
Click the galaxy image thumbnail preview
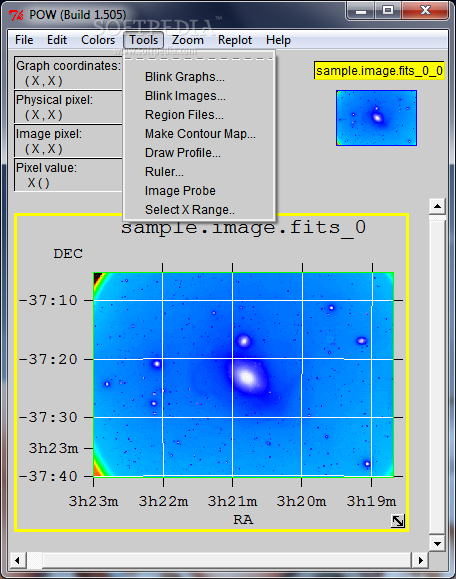click(377, 118)
